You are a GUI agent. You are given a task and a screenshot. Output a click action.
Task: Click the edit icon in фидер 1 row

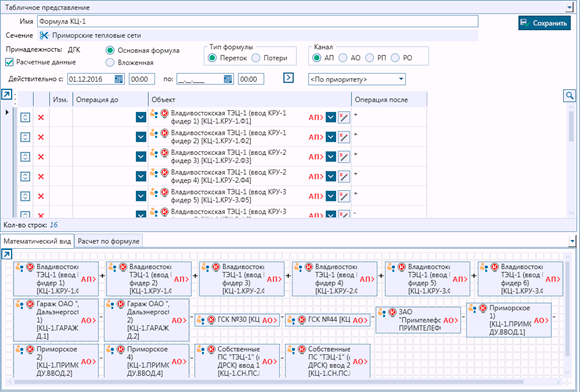[x=344, y=117]
